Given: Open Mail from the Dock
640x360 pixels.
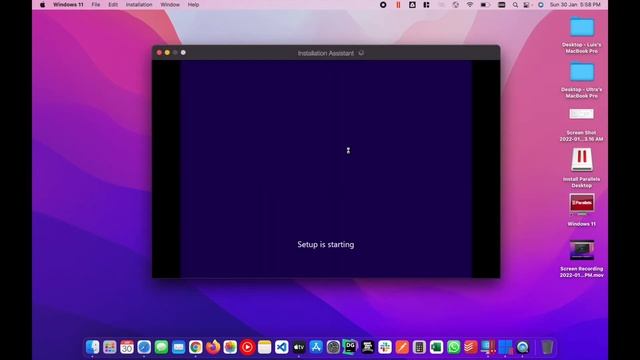Looking at the screenshot, I should 178,347.
